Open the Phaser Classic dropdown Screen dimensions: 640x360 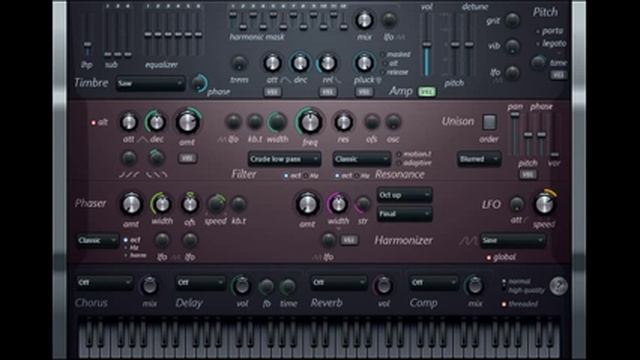(x=97, y=240)
